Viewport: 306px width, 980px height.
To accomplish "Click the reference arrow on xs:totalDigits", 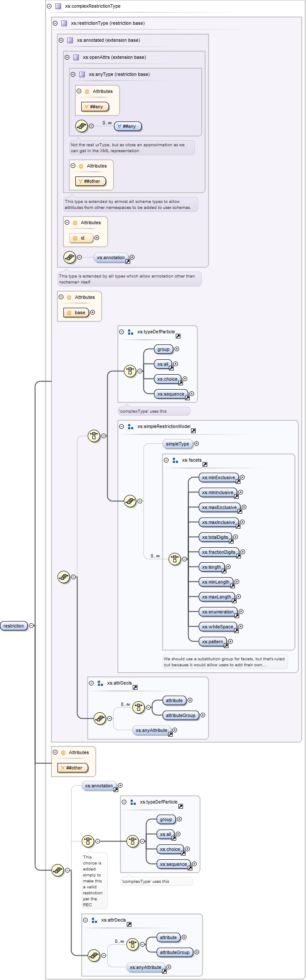I will pos(231,541).
